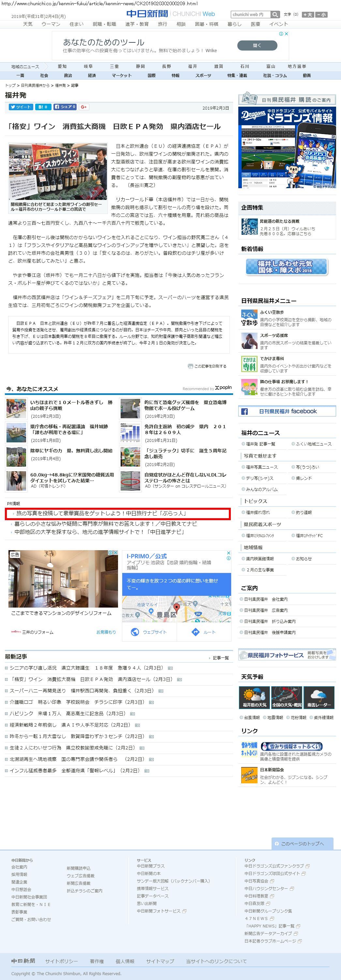341x980 pixels.
Task: Increase text size with 大 button
Action: click(x=308, y=14)
